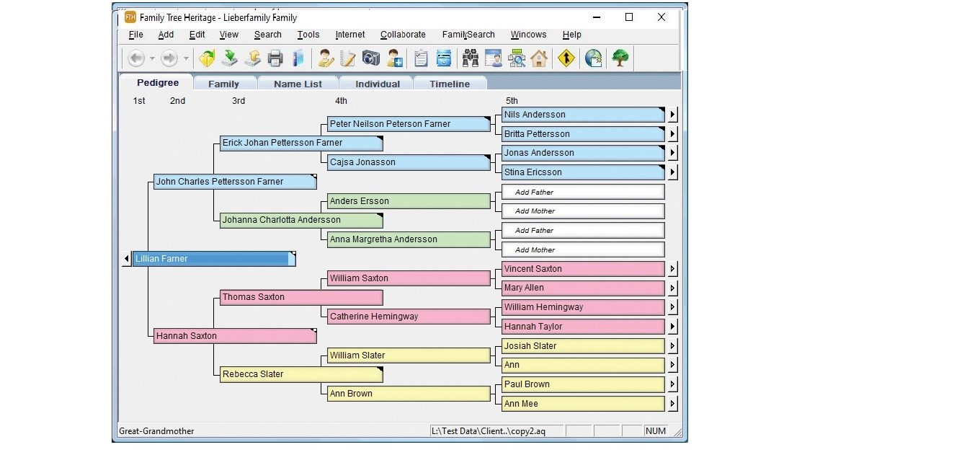This screenshot has width=980, height=473.
Task: Switch to the Name List tab
Action: pos(298,84)
